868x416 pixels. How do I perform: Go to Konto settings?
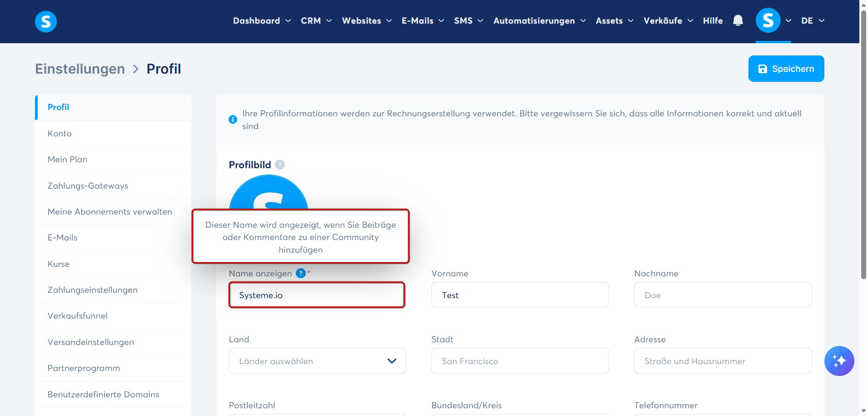(113, 133)
